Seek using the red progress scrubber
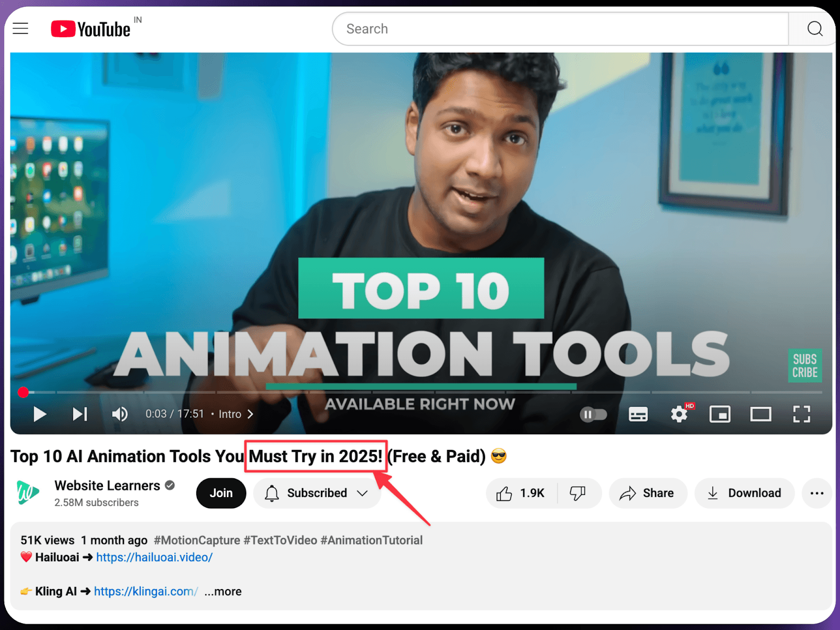 click(23, 392)
